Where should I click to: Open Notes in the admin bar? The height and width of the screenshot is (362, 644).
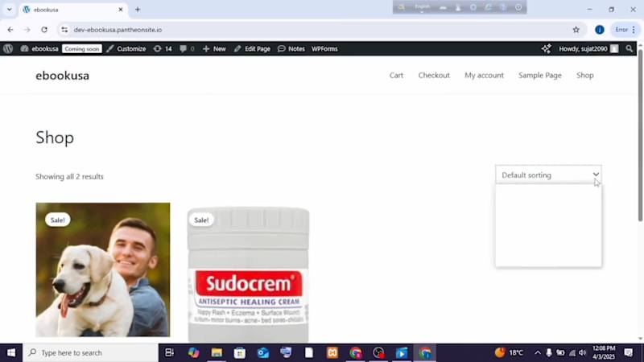tap(291, 48)
